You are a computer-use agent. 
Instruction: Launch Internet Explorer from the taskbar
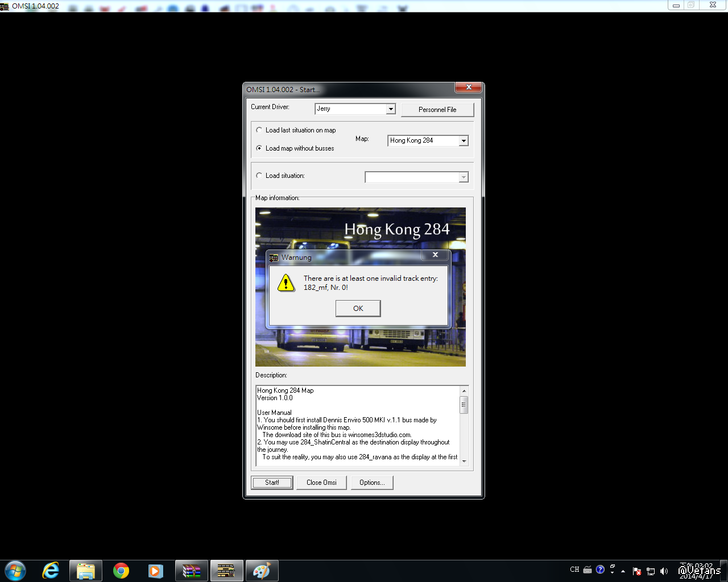pyautogui.click(x=51, y=571)
